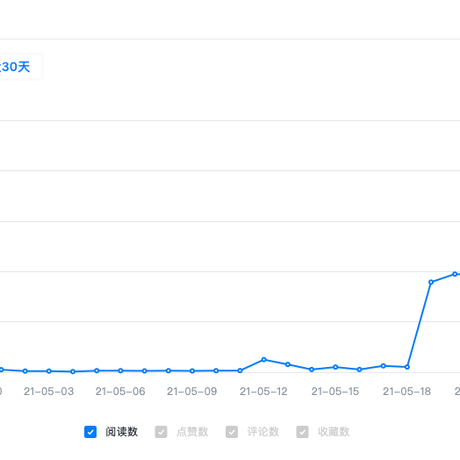The height and width of the screenshot is (460, 460).
Task: Click the data point above 21-05-03
Action: (x=49, y=371)
